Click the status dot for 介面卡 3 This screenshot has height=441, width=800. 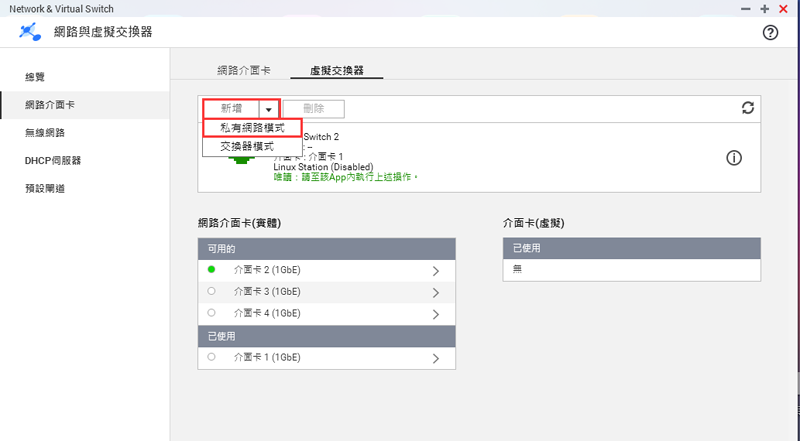(211, 292)
